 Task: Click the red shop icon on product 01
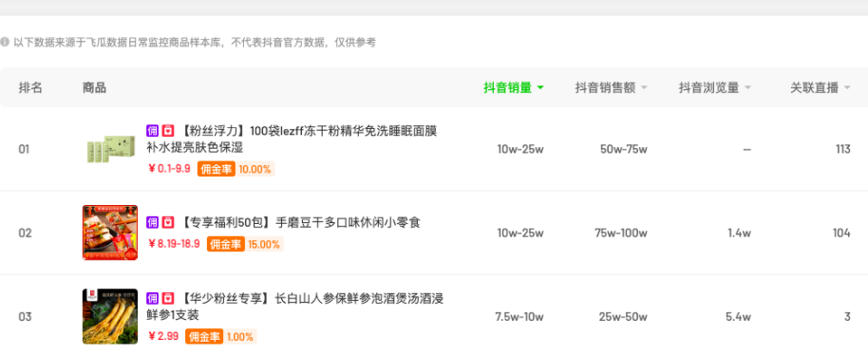pyautogui.click(x=168, y=131)
